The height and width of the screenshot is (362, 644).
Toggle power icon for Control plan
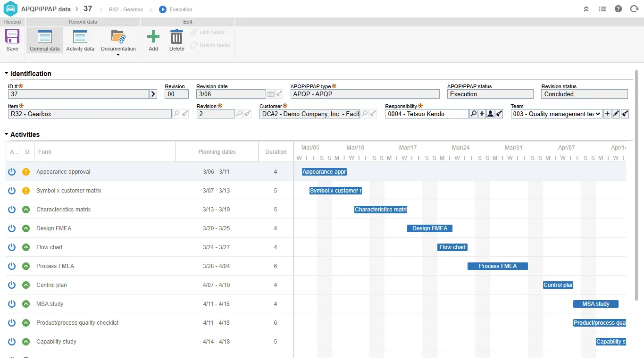pyautogui.click(x=12, y=285)
